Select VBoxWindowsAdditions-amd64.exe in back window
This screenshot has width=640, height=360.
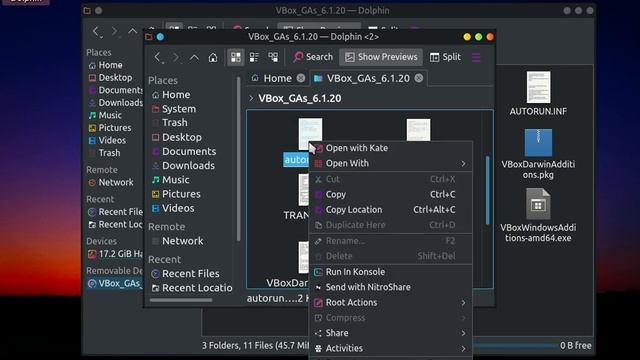pos(538,216)
